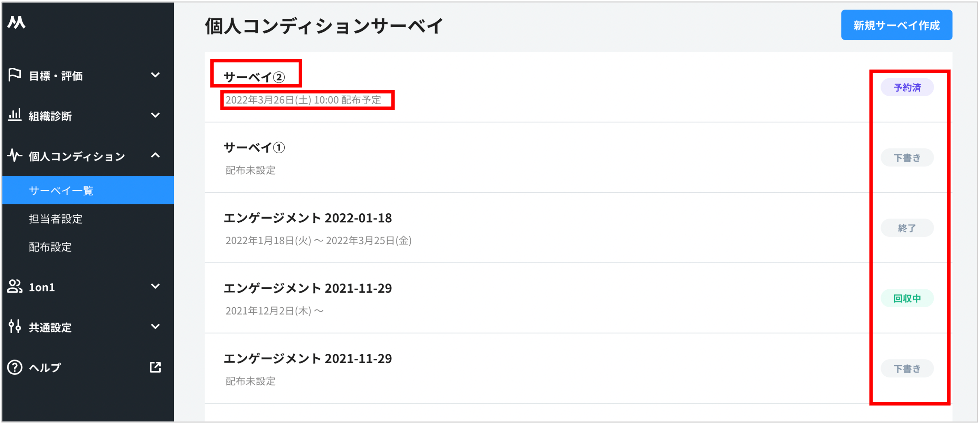Go to 配布設定 in the sidebar
The width and height of the screenshot is (980, 424).
click(x=50, y=247)
